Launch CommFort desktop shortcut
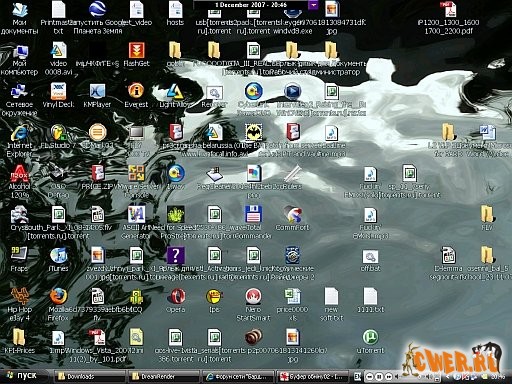The height and width of the screenshot is (384, 512). [292, 218]
